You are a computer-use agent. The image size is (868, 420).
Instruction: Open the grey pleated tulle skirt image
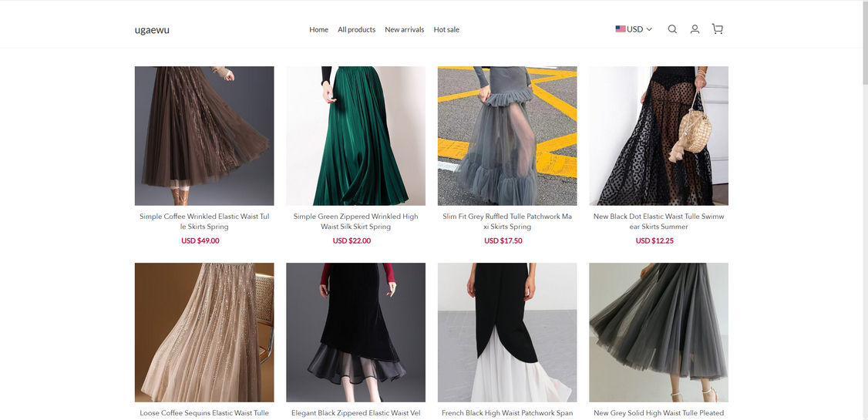(659, 333)
